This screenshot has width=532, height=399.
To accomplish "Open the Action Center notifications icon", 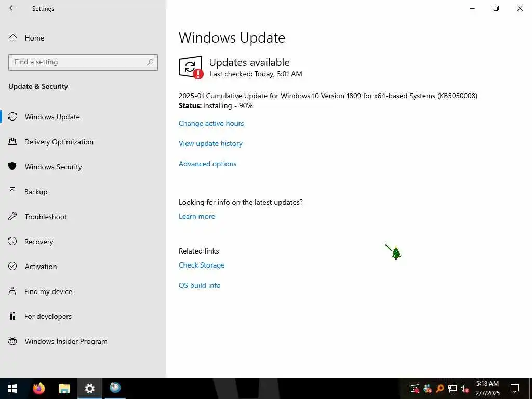I will click(515, 389).
